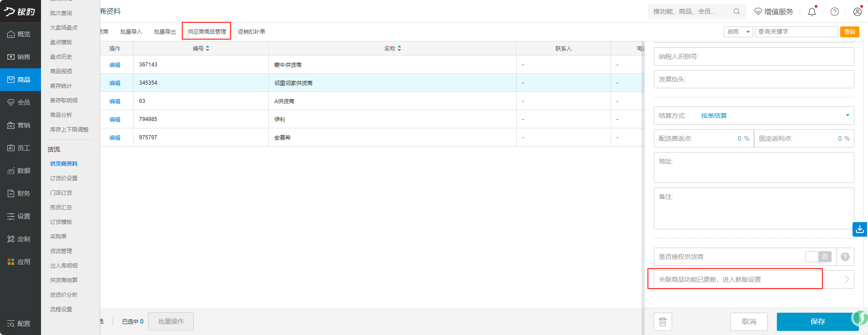This screenshot has width=868, height=335.
Task: Edit supplier A供货商 row
Action: pos(115,101)
